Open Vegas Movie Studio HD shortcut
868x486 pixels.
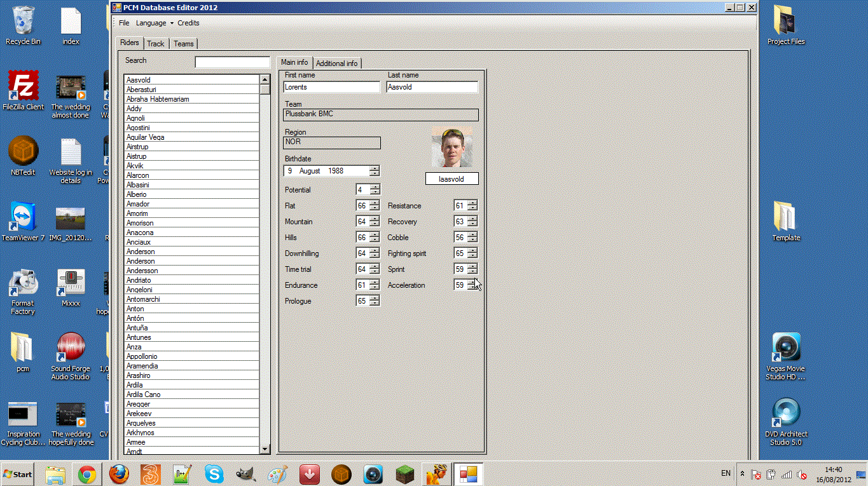pyautogui.click(x=786, y=351)
